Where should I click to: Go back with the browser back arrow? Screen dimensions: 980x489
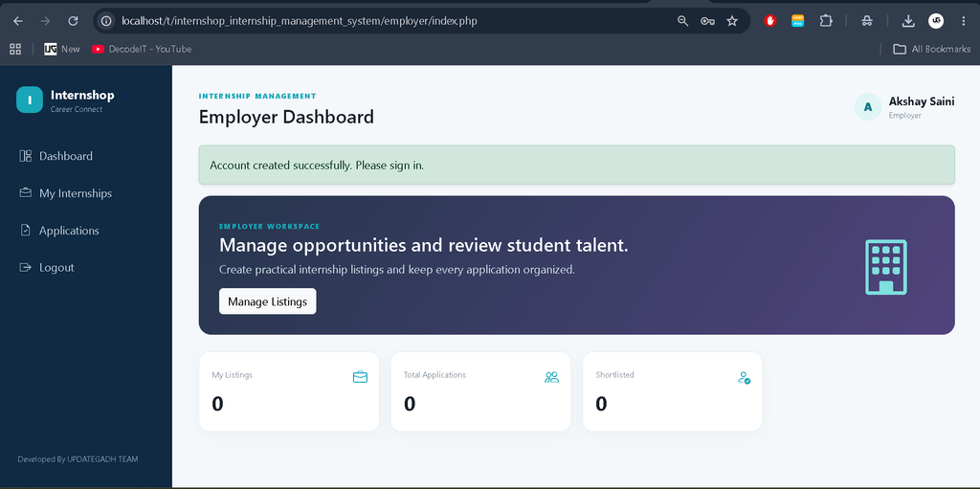tap(18, 21)
